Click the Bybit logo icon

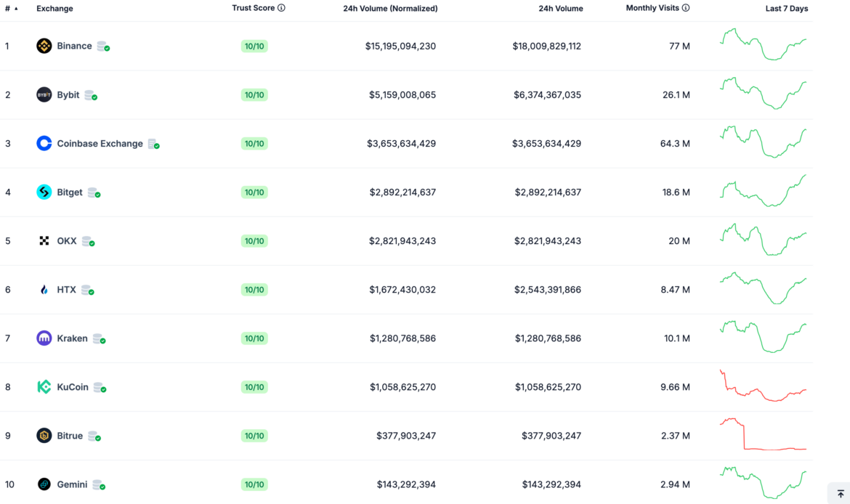coord(44,94)
